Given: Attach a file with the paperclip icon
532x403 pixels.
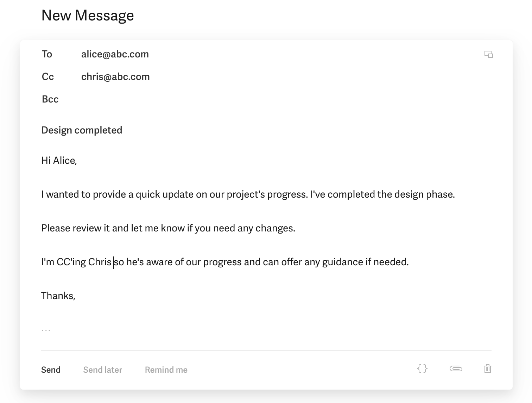Looking at the screenshot, I should (x=456, y=369).
